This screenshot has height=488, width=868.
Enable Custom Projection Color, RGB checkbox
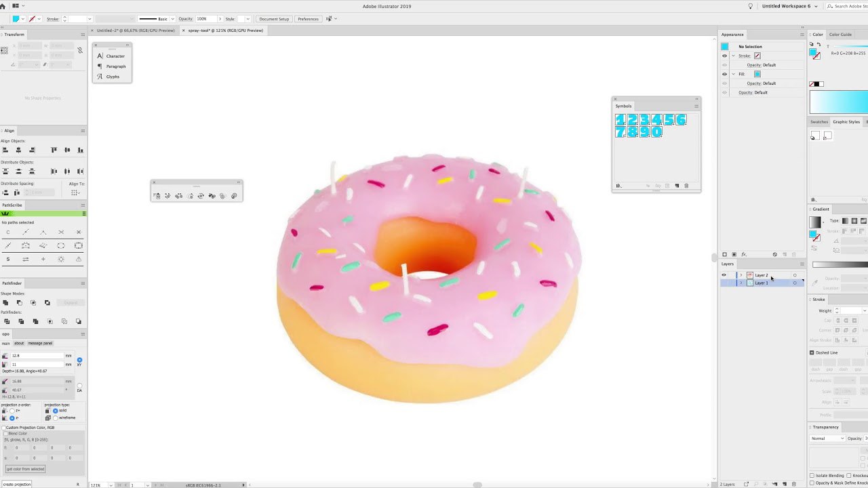3,428
